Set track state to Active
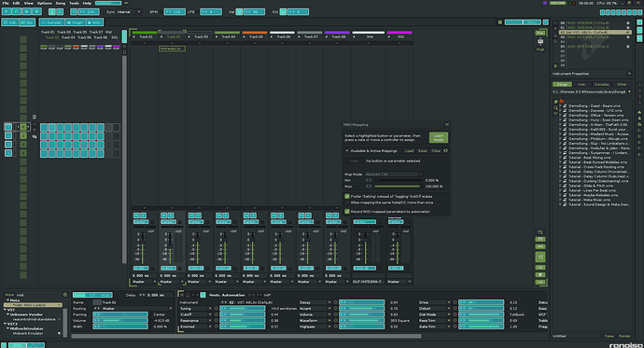The image size is (644, 348). point(79,295)
